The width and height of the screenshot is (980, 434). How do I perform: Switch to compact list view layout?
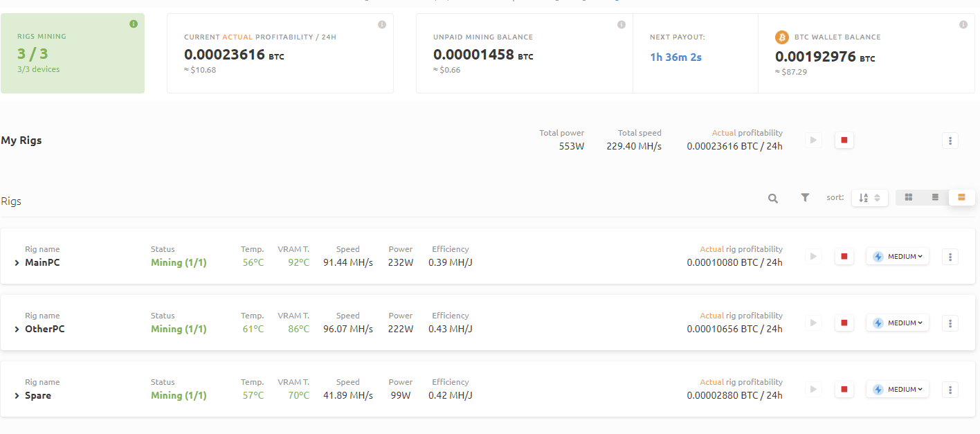(935, 198)
